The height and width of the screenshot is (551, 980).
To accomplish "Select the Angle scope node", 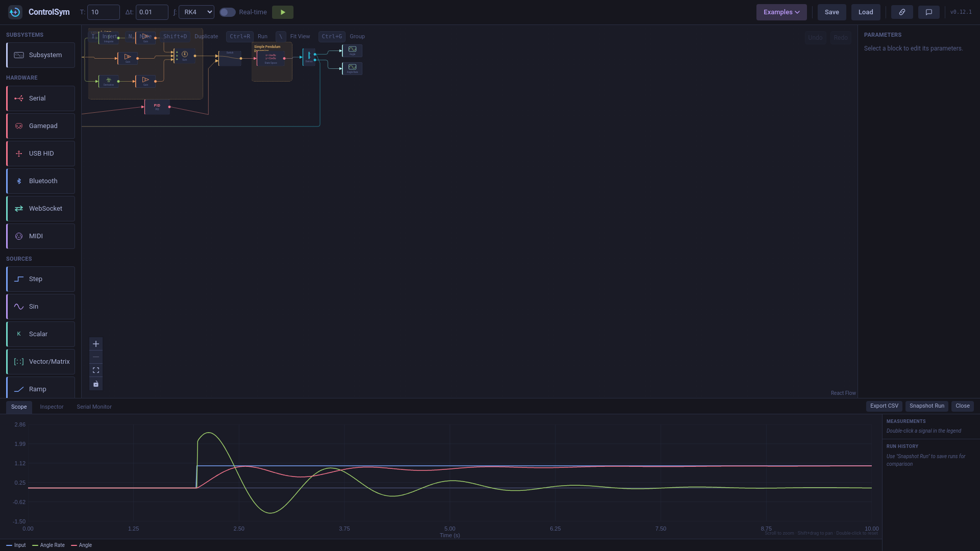I will 352,51.
